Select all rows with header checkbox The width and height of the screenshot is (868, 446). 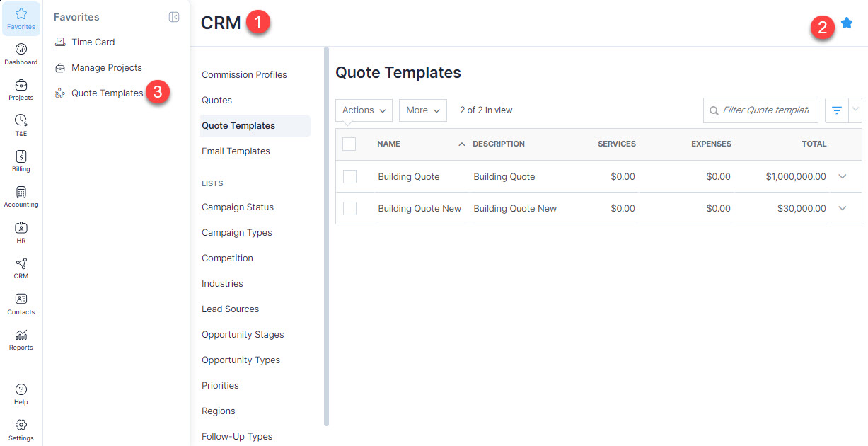(349, 144)
